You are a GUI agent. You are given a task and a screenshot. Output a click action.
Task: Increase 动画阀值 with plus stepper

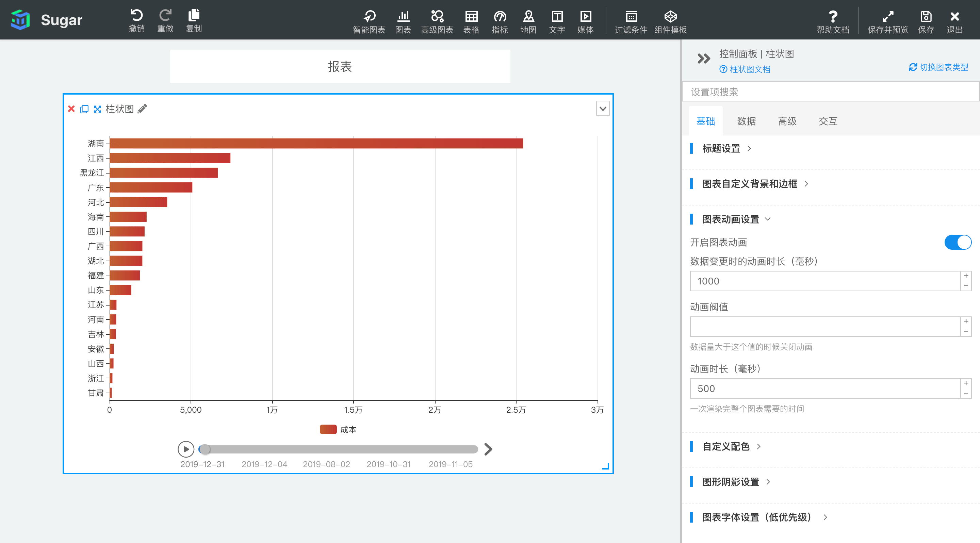click(966, 322)
